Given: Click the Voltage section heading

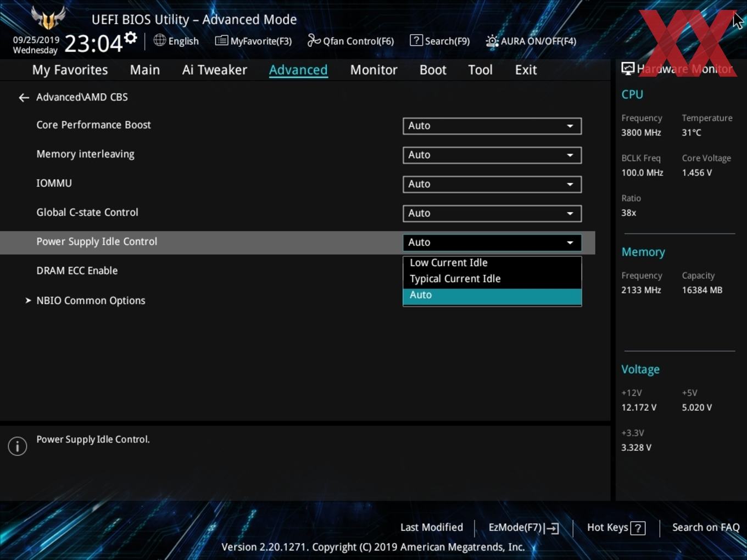Looking at the screenshot, I should (640, 369).
